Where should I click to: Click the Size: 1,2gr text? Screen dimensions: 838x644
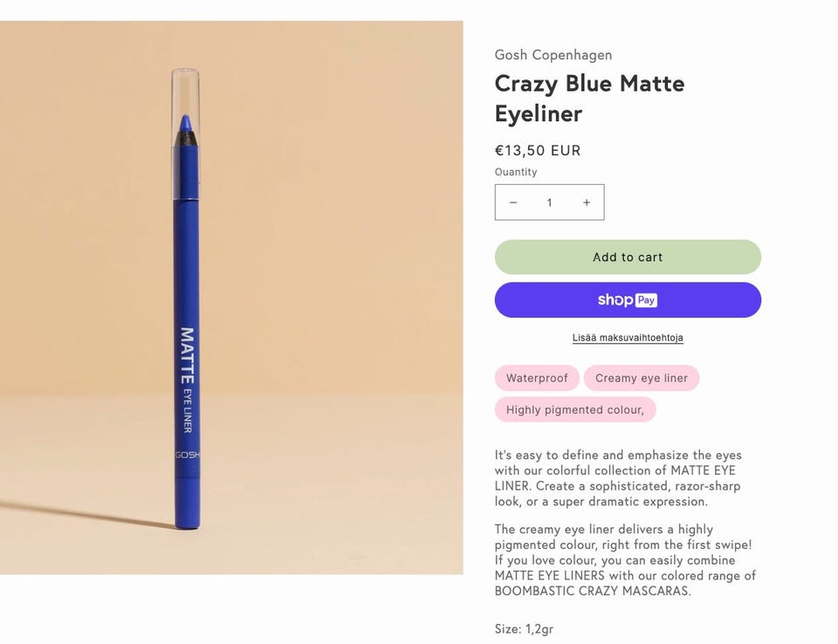tap(524, 628)
